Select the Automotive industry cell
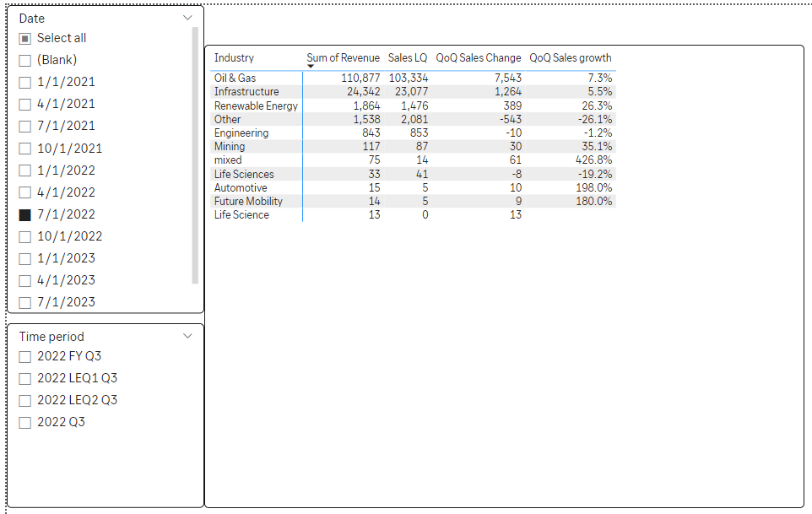 241,187
